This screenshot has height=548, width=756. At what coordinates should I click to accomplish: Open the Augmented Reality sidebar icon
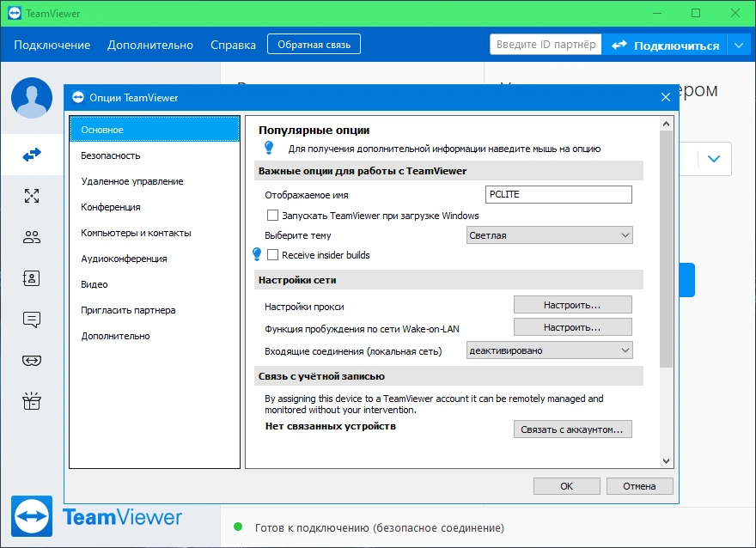32,361
